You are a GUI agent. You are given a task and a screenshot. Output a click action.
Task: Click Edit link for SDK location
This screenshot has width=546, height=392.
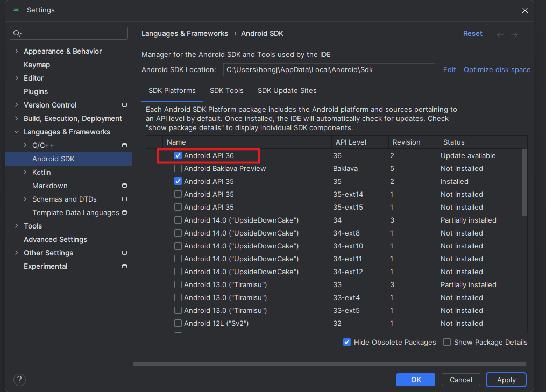coord(449,69)
